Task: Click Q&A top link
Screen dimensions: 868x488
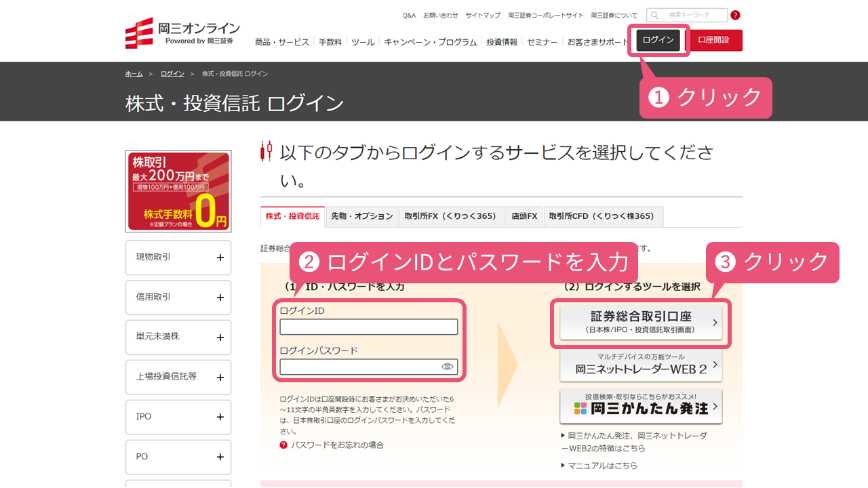Action: coord(409,15)
